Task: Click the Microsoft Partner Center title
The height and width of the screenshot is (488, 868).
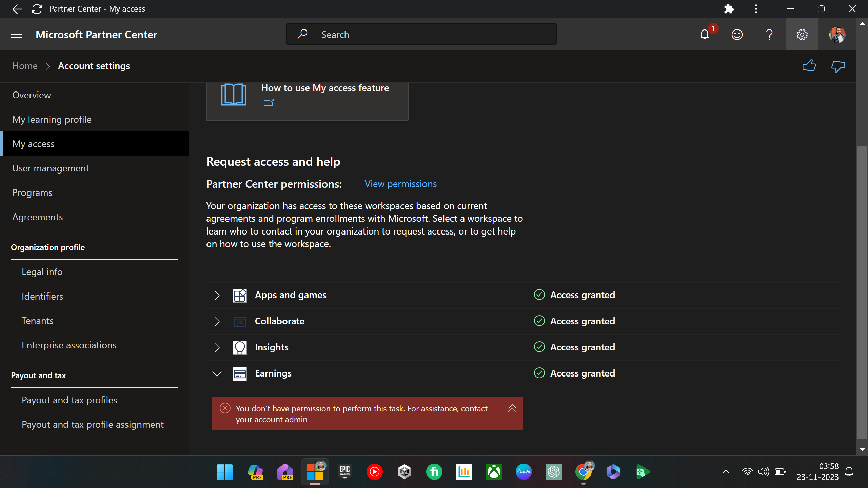Action: tap(96, 35)
